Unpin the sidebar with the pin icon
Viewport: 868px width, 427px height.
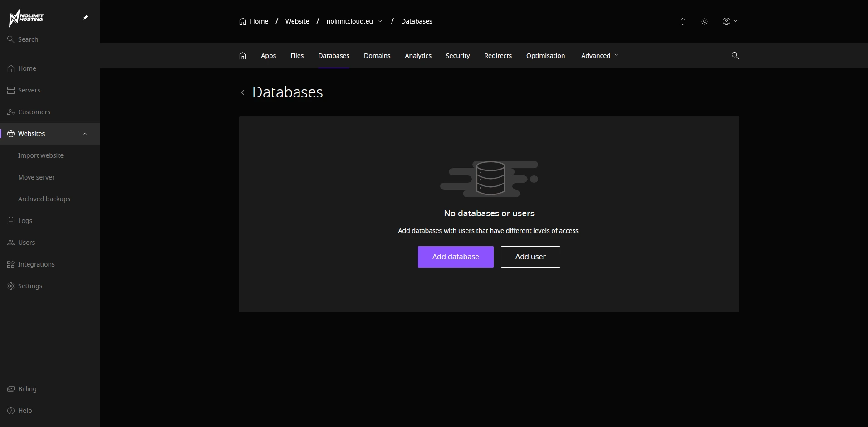85,18
